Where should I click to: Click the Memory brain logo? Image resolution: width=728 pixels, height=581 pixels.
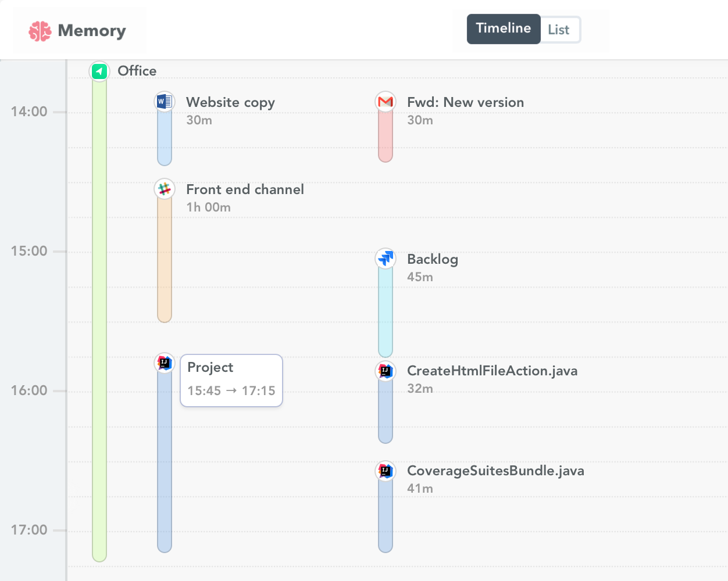click(40, 30)
